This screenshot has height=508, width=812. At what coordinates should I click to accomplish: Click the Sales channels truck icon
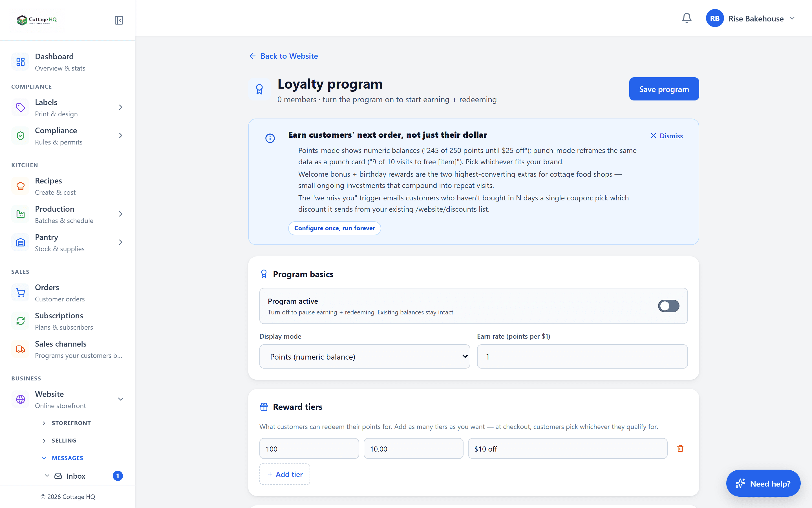[x=21, y=349]
